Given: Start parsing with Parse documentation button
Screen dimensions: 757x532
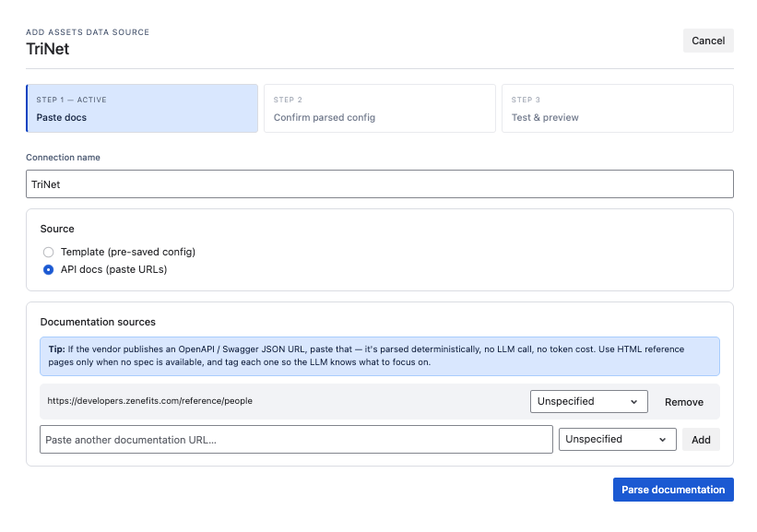Looking at the screenshot, I should 673,490.
